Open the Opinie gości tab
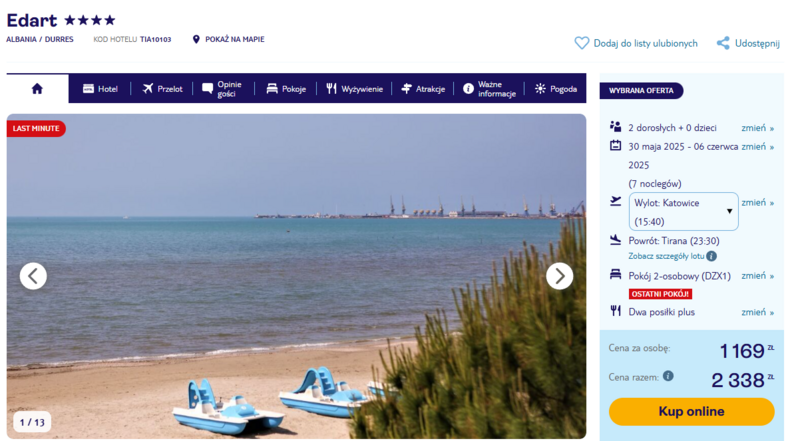Viewport: 800px width, 441px height. click(x=222, y=89)
